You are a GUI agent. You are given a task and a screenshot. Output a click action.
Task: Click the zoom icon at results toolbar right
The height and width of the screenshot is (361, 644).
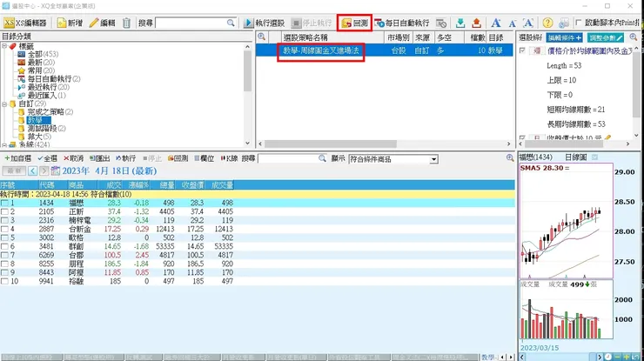(x=510, y=157)
